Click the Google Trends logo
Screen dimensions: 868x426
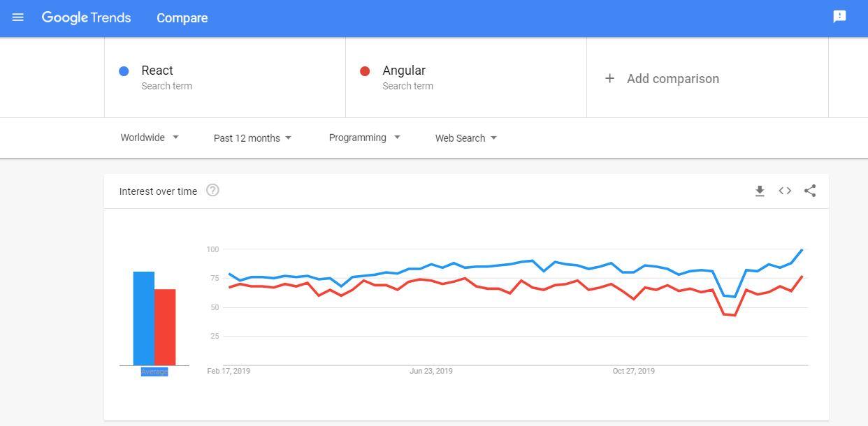[86, 17]
